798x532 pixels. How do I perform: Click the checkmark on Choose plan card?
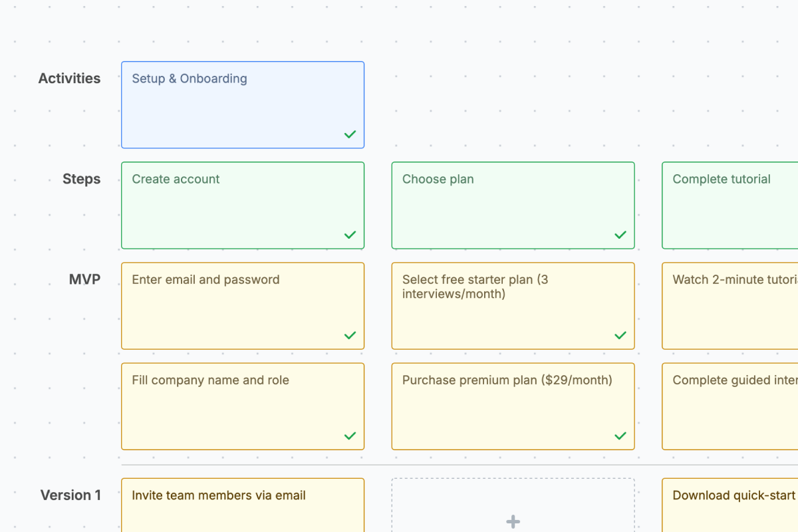pyautogui.click(x=620, y=235)
